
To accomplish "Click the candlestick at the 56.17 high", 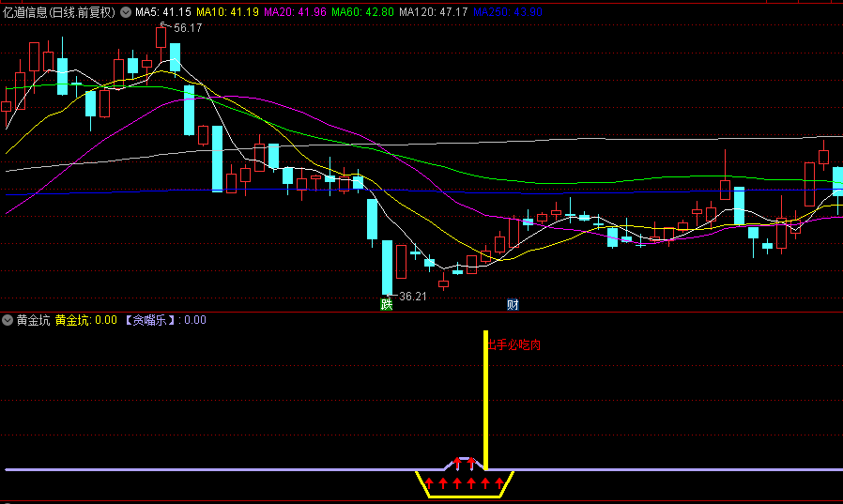I will (x=161, y=39).
